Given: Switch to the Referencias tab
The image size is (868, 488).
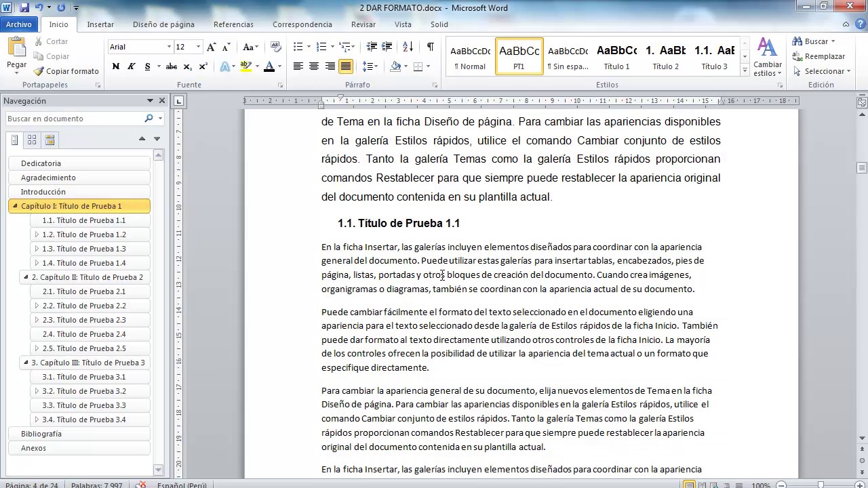Looking at the screenshot, I should (233, 24).
